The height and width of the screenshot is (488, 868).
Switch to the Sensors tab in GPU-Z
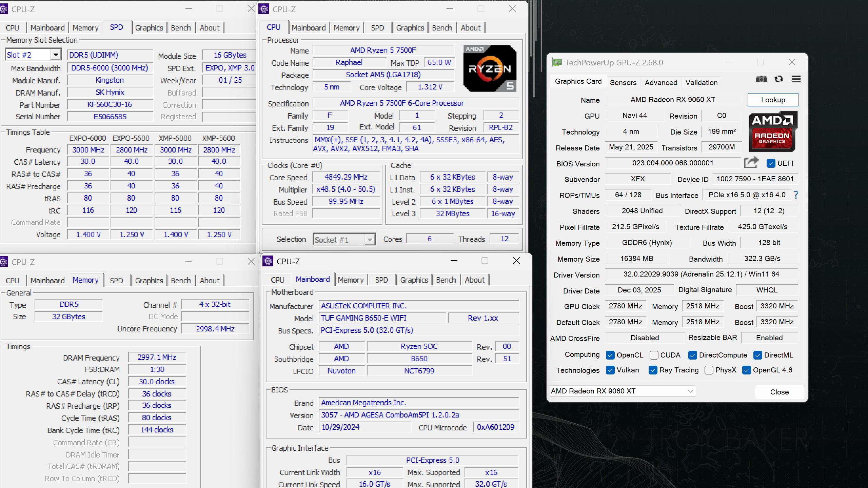point(623,82)
